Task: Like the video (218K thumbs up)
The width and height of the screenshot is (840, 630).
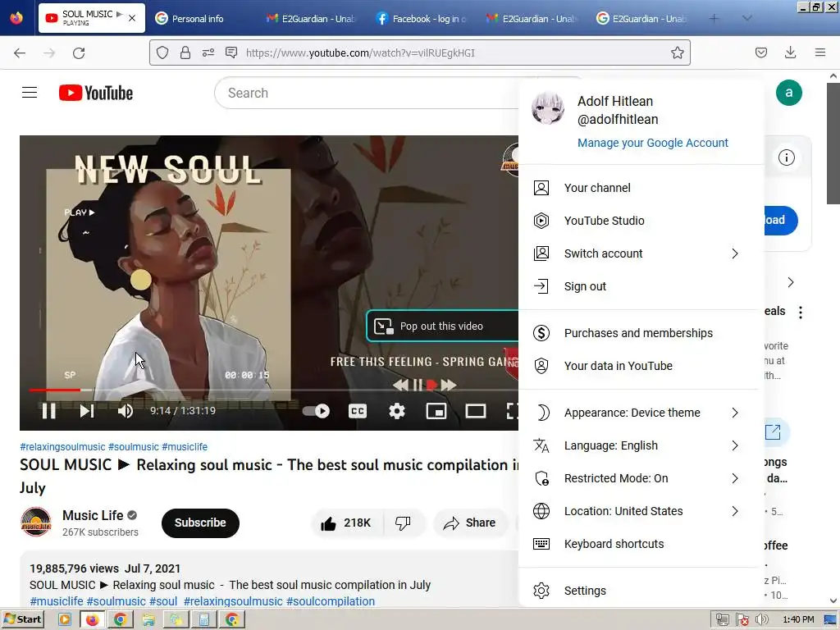Action: click(x=347, y=523)
